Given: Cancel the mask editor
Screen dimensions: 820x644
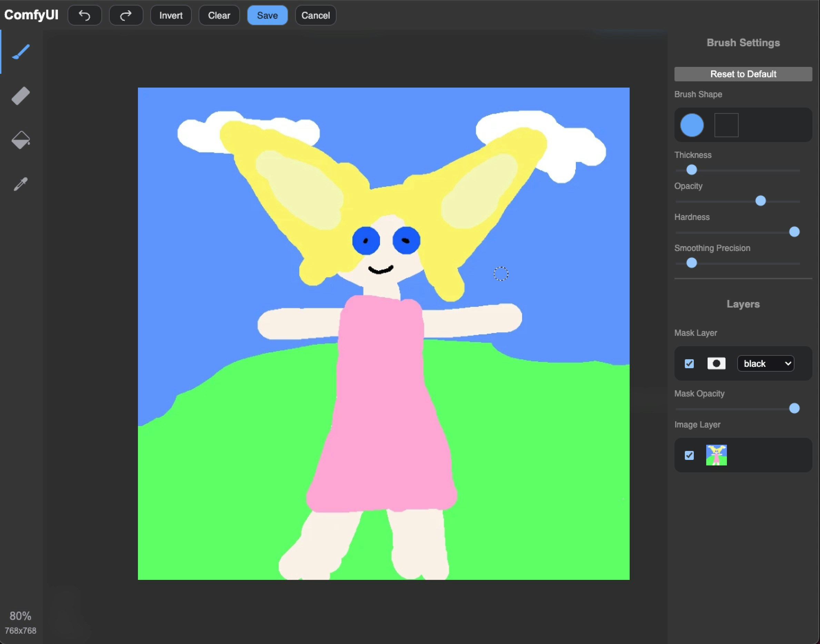Looking at the screenshot, I should coord(315,16).
